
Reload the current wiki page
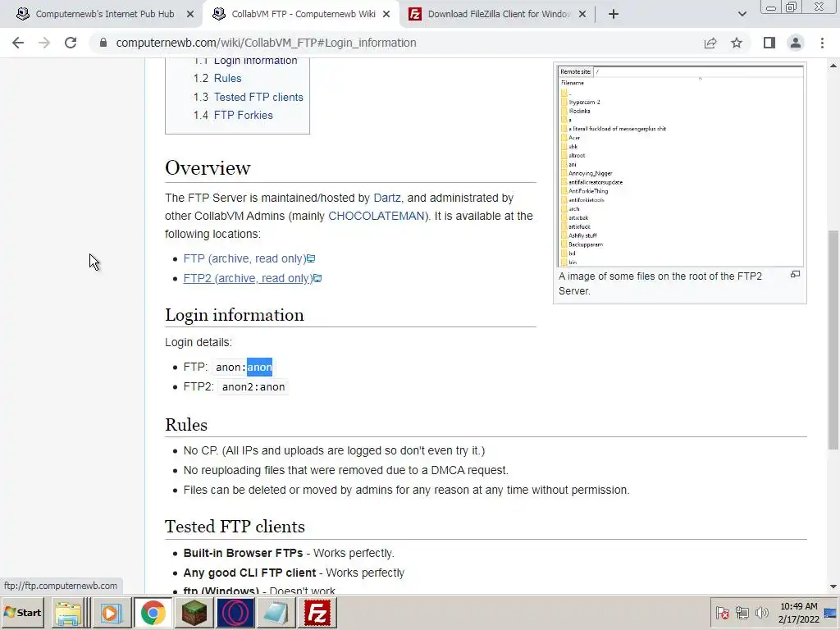coord(71,43)
